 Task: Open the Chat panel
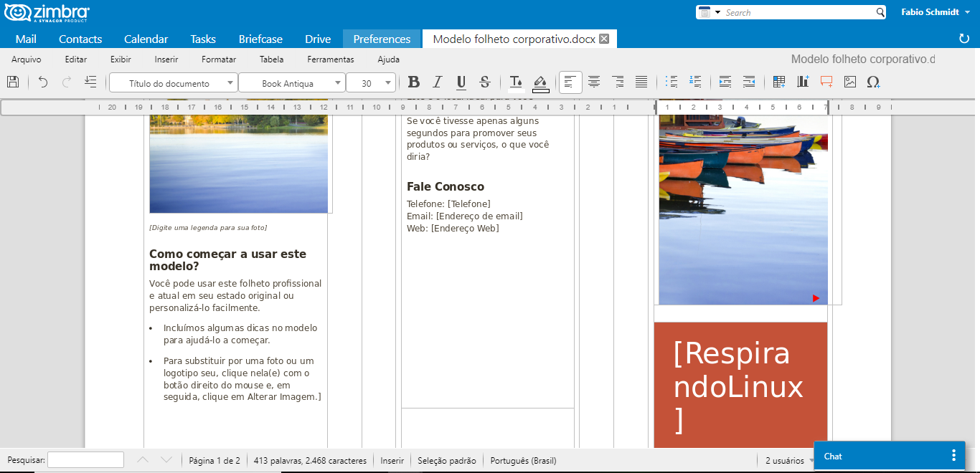point(833,457)
